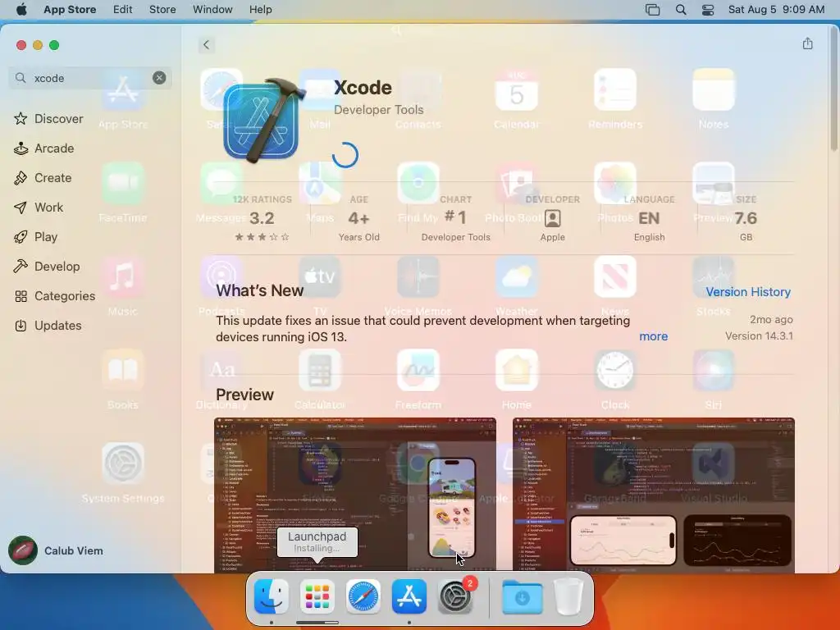Open Stage Manager in menu bar
Screen dimensions: 840x630
[x=652, y=10]
